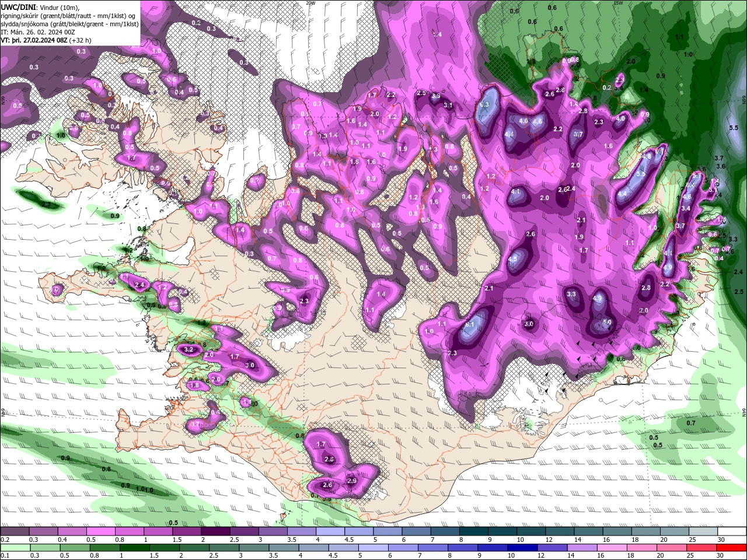Pick the bright pink swatch between 0.5 and 0.8 on snow scale
This screenshot has height=560, width=747.
pos(101,531)
